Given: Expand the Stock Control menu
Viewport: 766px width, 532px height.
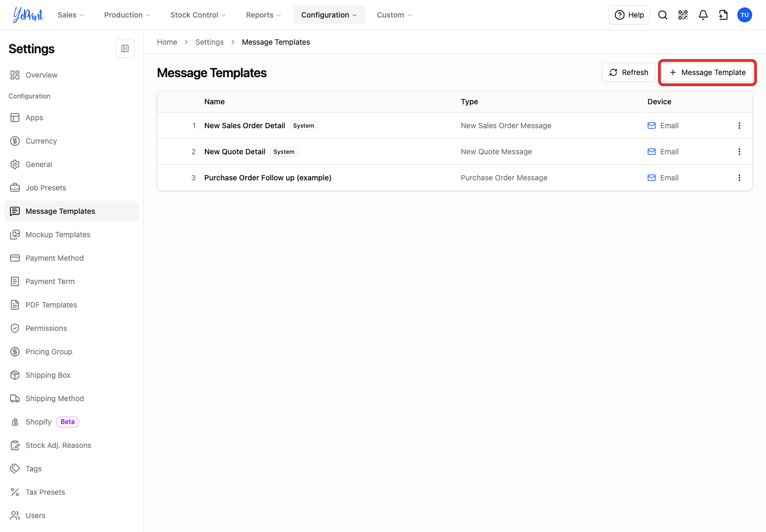Looking at the screenshot, I should 198,15.
